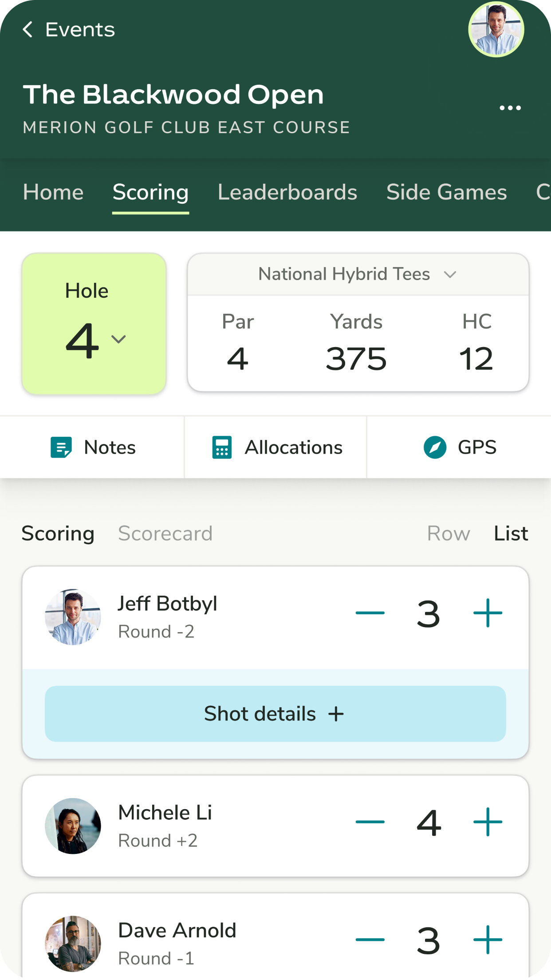
Task: Open the Notes icon button
Action: click(61, 447)
